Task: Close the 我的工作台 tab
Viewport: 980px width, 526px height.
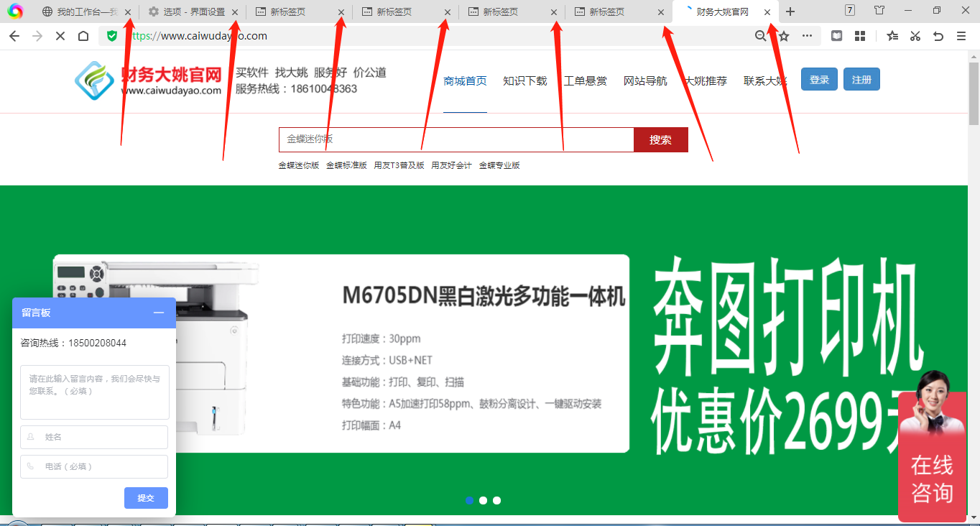Action: coord(128,12)
